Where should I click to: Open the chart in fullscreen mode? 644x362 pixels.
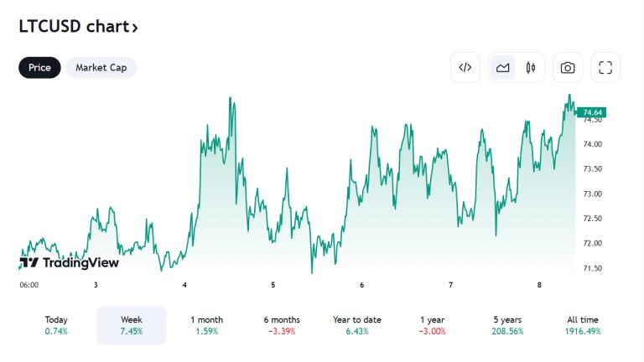point(605,68)
